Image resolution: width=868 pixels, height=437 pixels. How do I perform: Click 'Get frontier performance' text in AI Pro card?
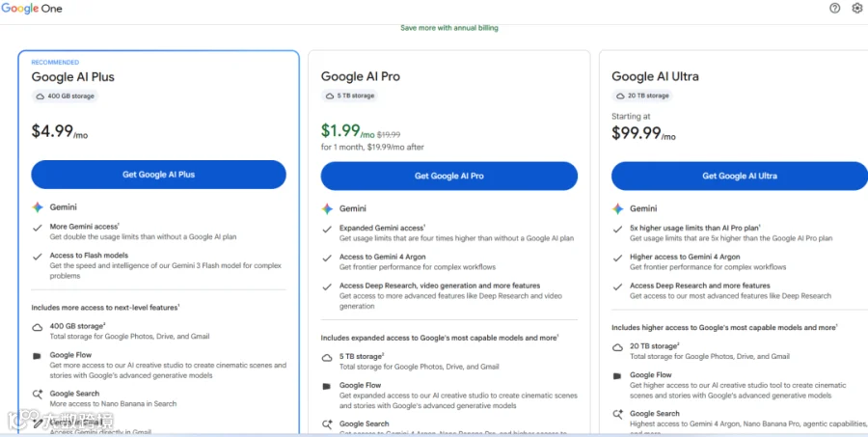pos(418,267)
